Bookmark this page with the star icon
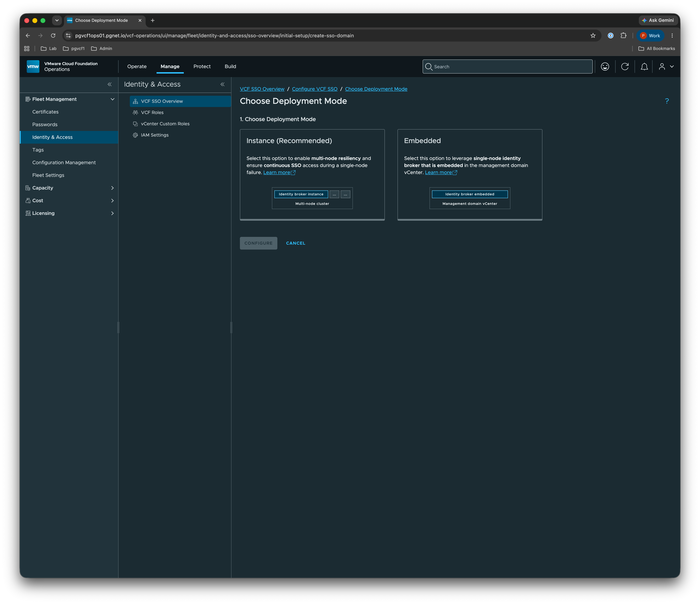The image size is (700, 604). click(x=593, y=36)
